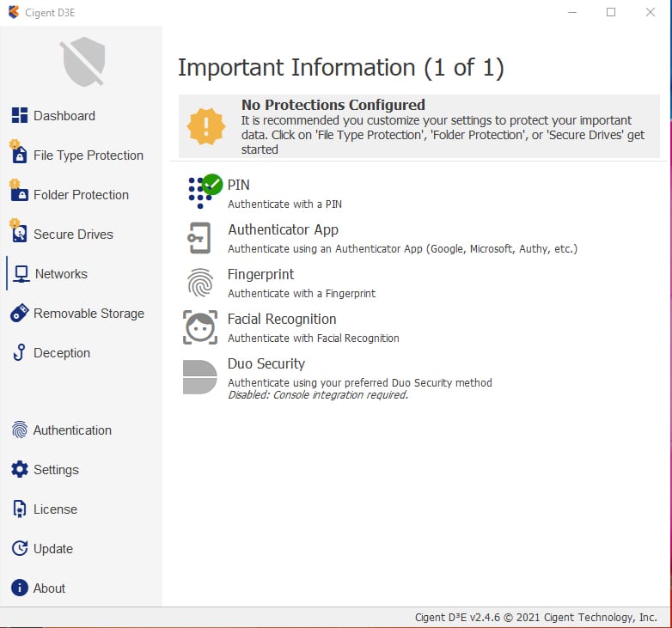Click the Fingerprint icon in main panel

tap(200, 283)
